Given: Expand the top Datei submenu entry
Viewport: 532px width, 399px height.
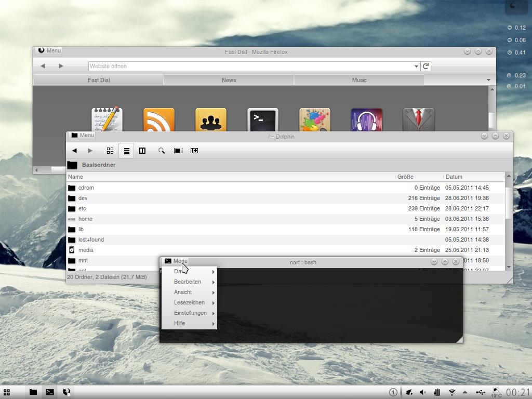Looking at the screenshot, I should (189, 271).
